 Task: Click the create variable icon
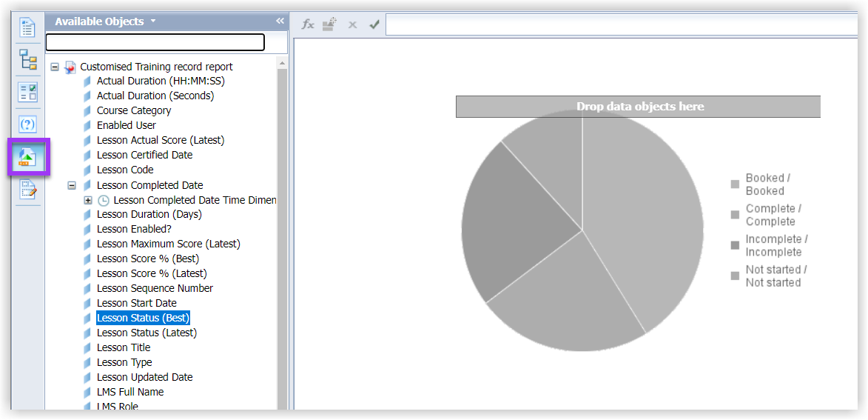329,24
